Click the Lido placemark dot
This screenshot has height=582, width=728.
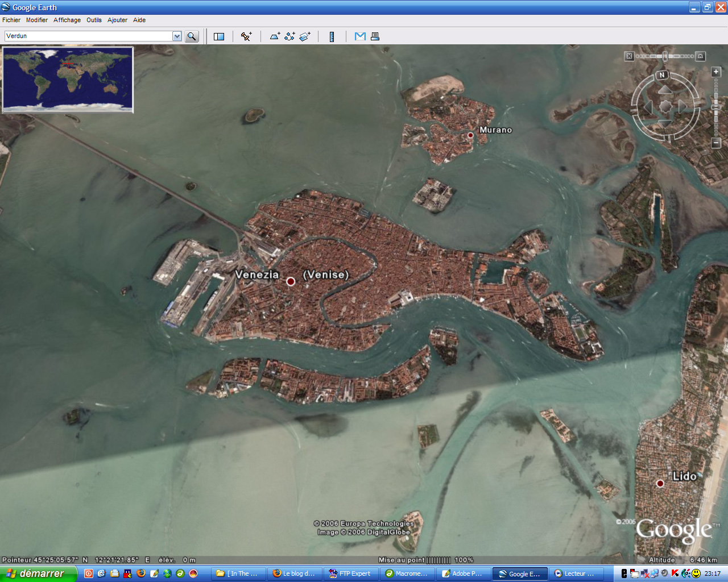coord(660,484)
